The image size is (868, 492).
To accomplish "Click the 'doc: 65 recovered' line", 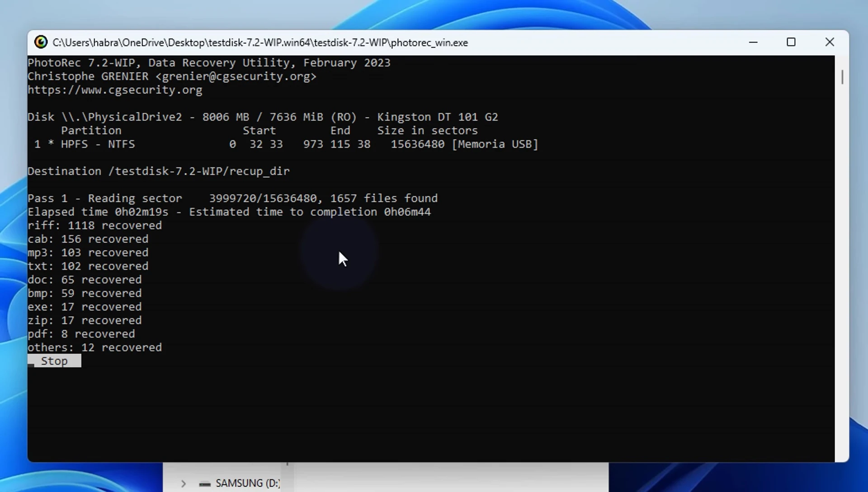I will pyautogui.click(x=85, y=280).
